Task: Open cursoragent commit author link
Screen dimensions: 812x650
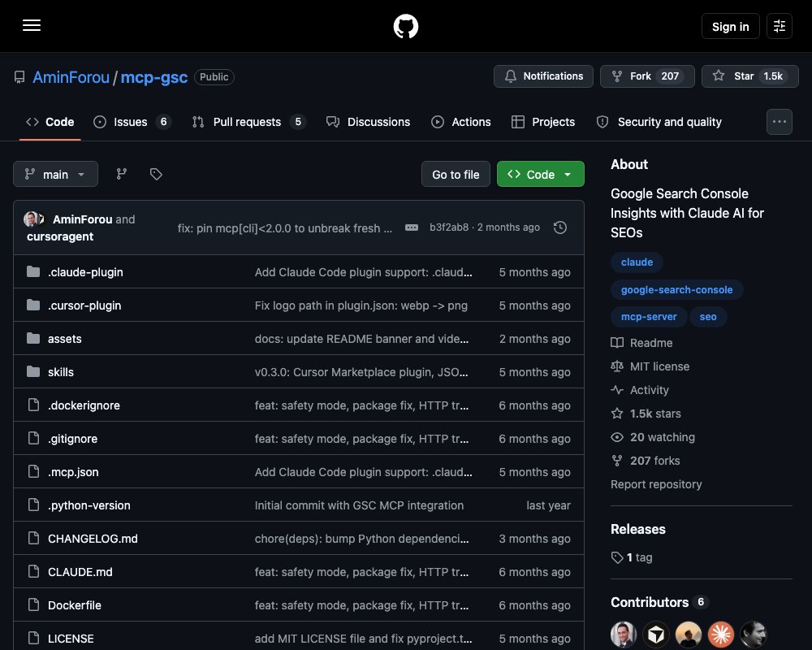Action: 60,236
